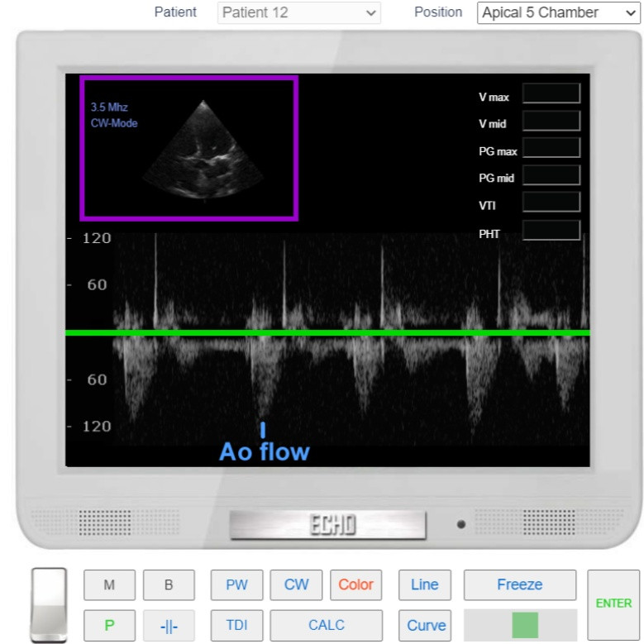This screenshot has width=644, height=644.
Task: Click the green ENTER button
Action: tap(613, 603)
